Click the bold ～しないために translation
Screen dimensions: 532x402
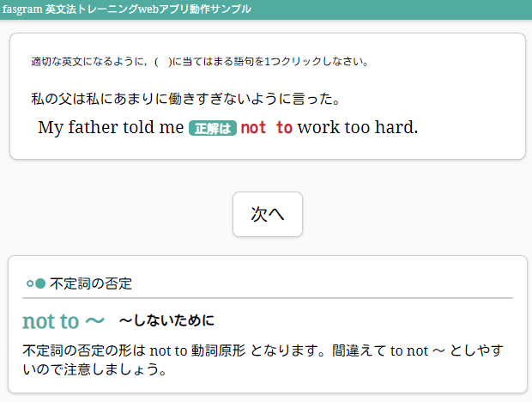(166, 320)
